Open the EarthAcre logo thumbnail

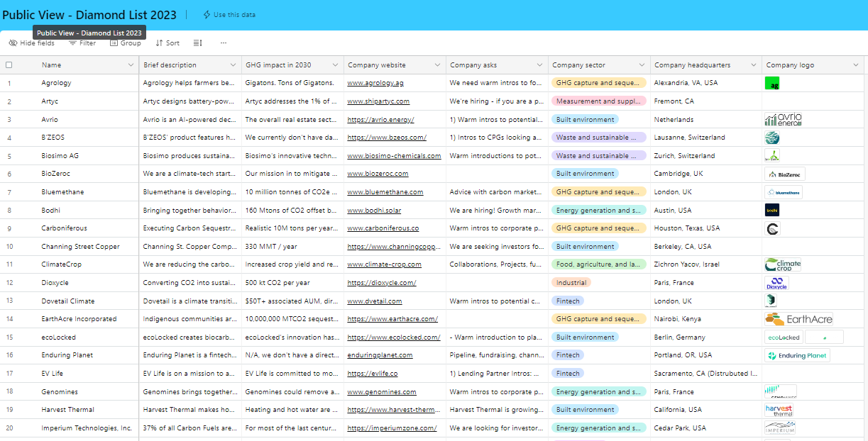click(799, 319)
